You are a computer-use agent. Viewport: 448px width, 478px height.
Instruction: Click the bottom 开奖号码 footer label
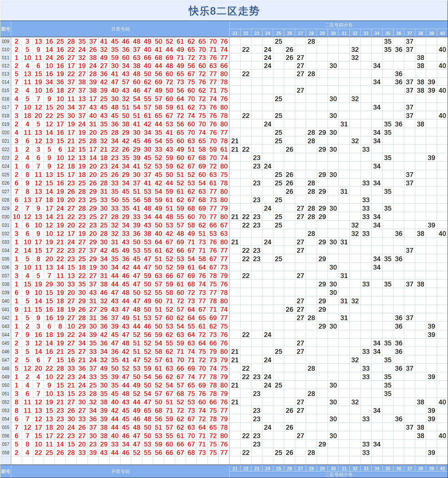tap(120, 471)
